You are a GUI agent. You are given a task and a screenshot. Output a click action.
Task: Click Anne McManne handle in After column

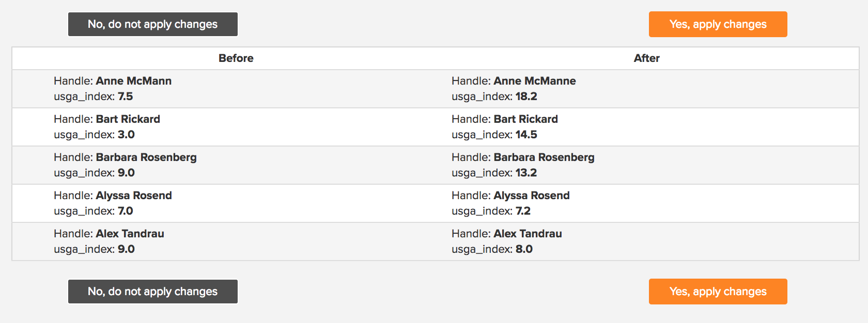click(535, 81)
